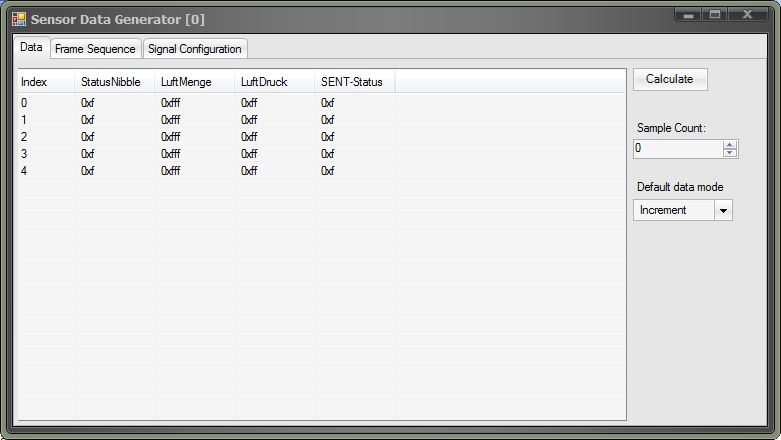Open the Signal Configuration tab
Screen dimensions: 781x440
[x=195, y=49]
